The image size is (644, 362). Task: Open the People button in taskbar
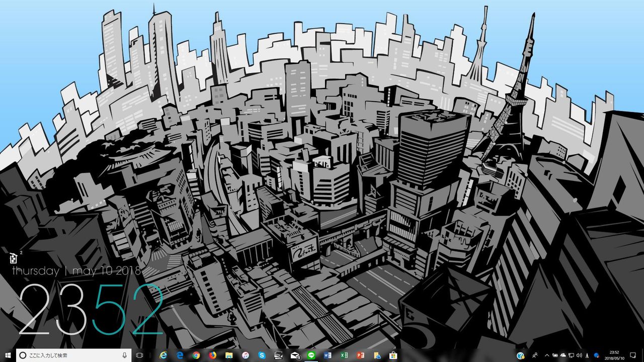coord(535,355)
